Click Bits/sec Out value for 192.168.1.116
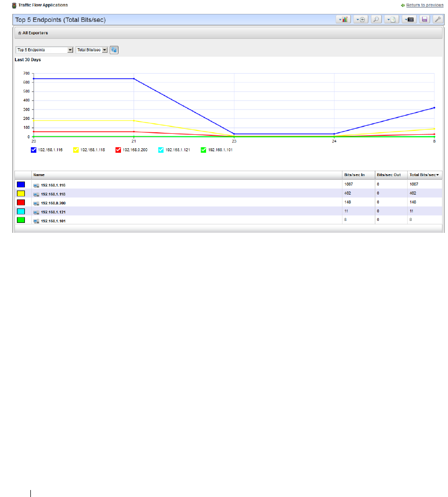Image resolution: width=448 pixels, height=497 pixels. 378,184
